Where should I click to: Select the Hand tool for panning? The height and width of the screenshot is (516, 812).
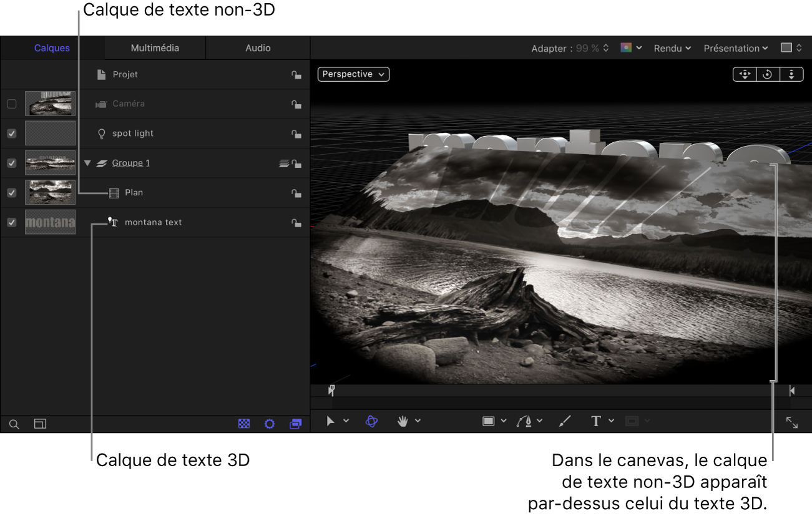(404, 421)
